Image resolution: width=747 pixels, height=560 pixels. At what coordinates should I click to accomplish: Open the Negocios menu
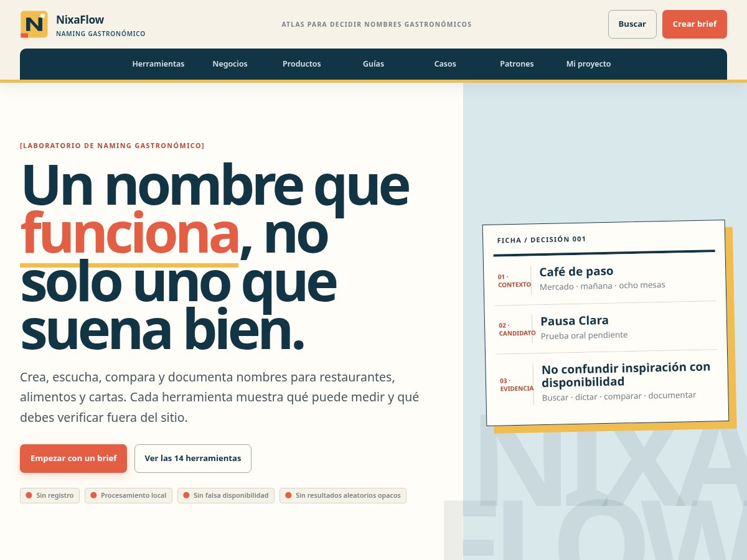pyautogui.click(x=230, y=64)
